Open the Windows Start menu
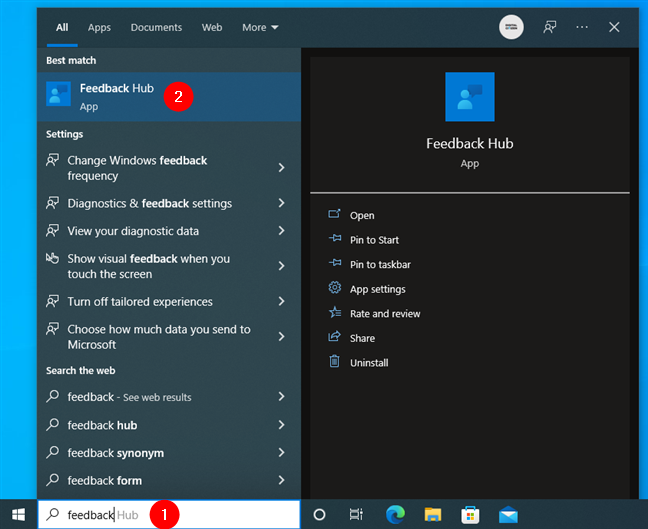 (x=19, y=515)
